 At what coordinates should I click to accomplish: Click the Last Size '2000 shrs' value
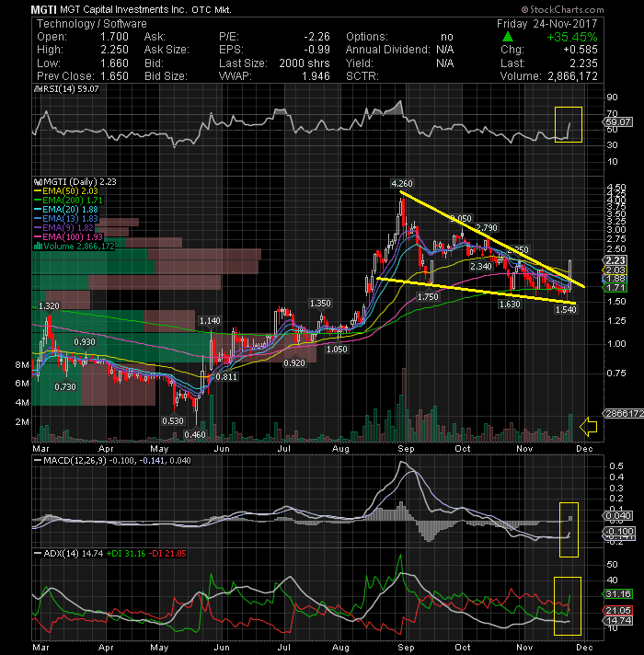tap(305, 63)
